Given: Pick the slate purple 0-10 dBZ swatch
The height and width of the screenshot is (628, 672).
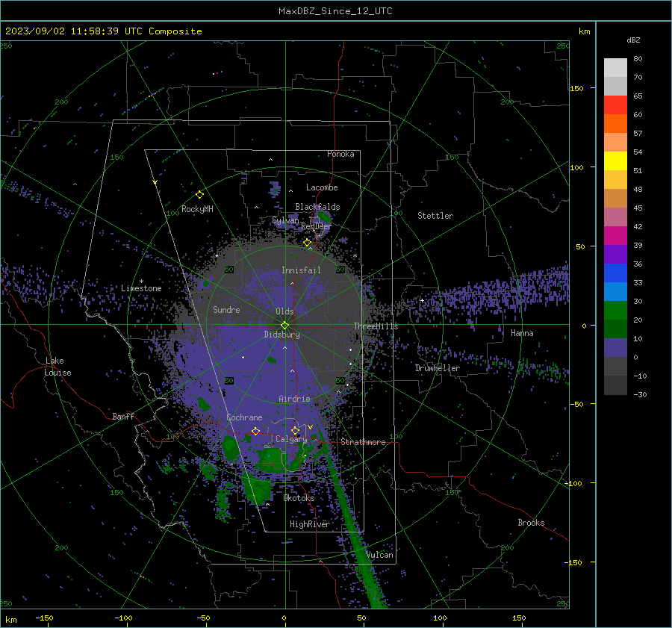Looking at the screenshot, I should pyautogui.click(x=615, y=348).
